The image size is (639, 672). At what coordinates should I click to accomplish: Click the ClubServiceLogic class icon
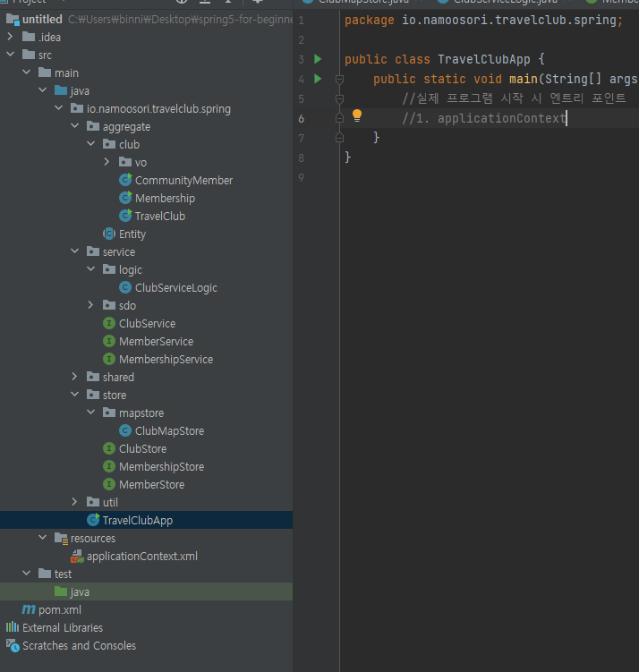[125, 287]
